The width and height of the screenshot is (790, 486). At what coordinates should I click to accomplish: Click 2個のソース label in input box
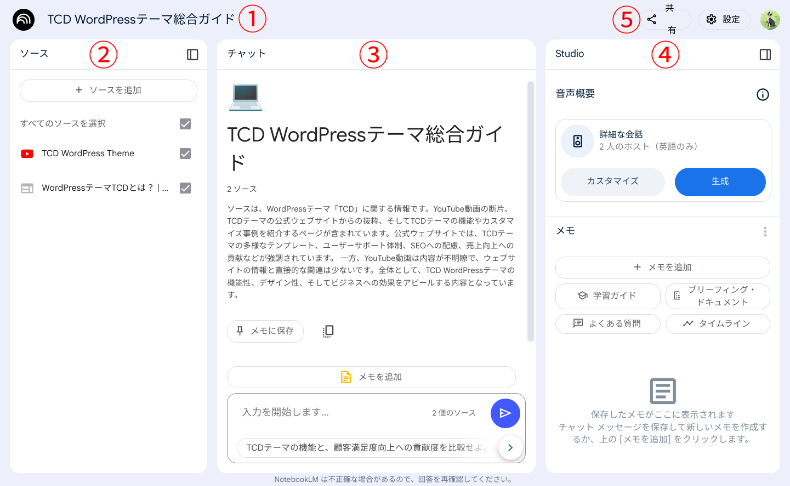[x=453, y=413]
